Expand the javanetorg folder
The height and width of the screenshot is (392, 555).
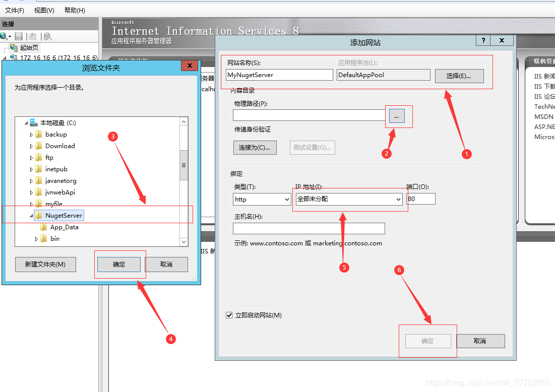tap(31, 181)
